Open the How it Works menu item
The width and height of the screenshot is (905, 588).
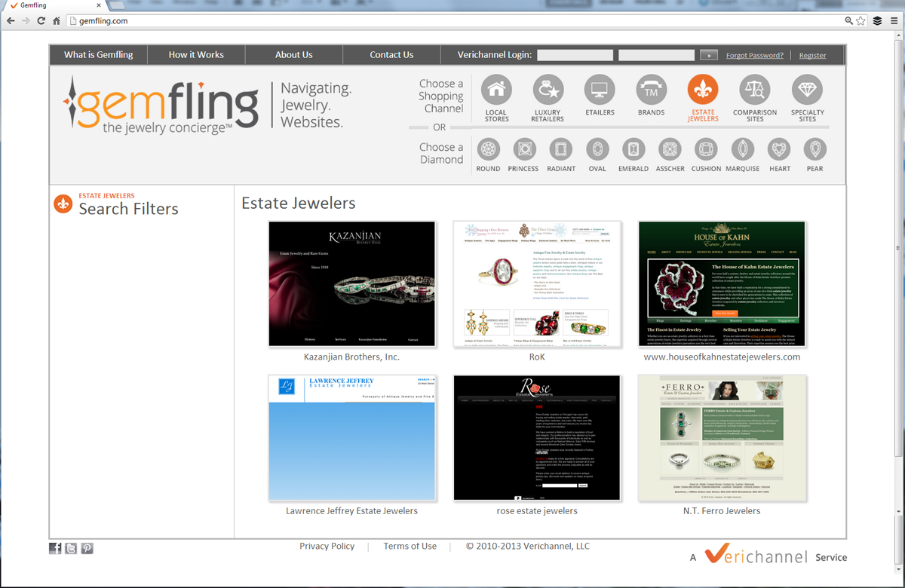point(196,54)
